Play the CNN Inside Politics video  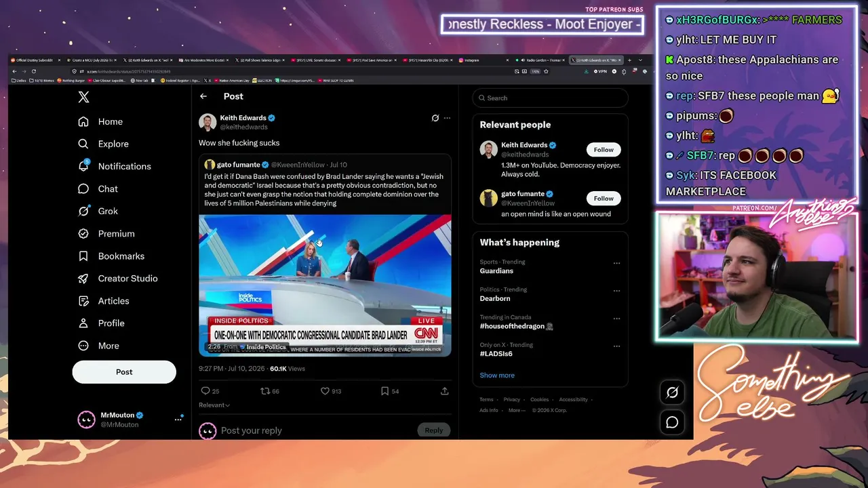click(325, 285)
